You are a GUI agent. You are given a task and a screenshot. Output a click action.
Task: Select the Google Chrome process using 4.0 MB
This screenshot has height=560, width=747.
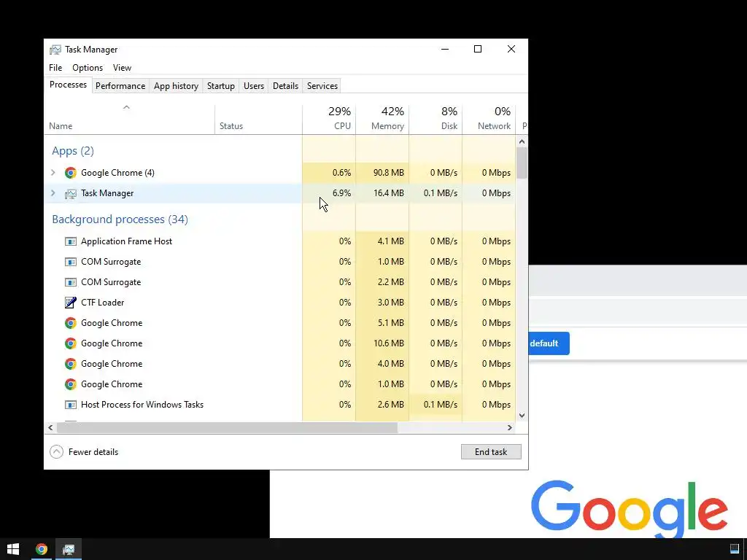click(280, 364)
